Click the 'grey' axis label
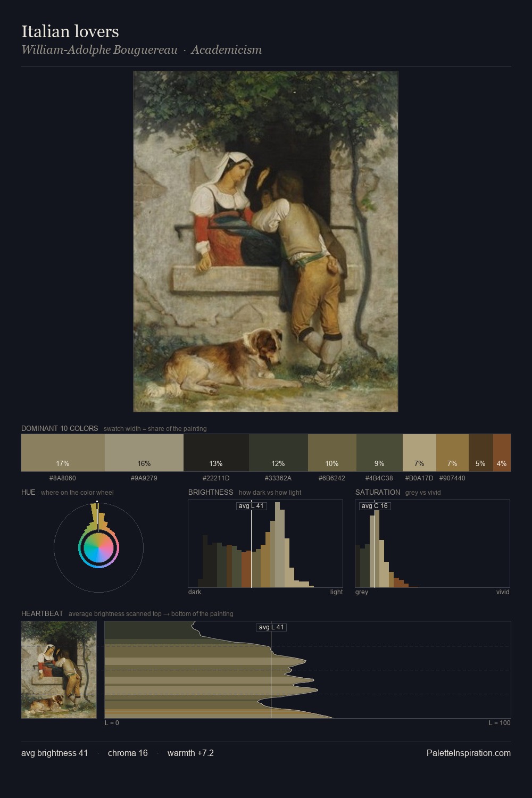Viewport: 532px width, 798px height. [x=362, y=592]
